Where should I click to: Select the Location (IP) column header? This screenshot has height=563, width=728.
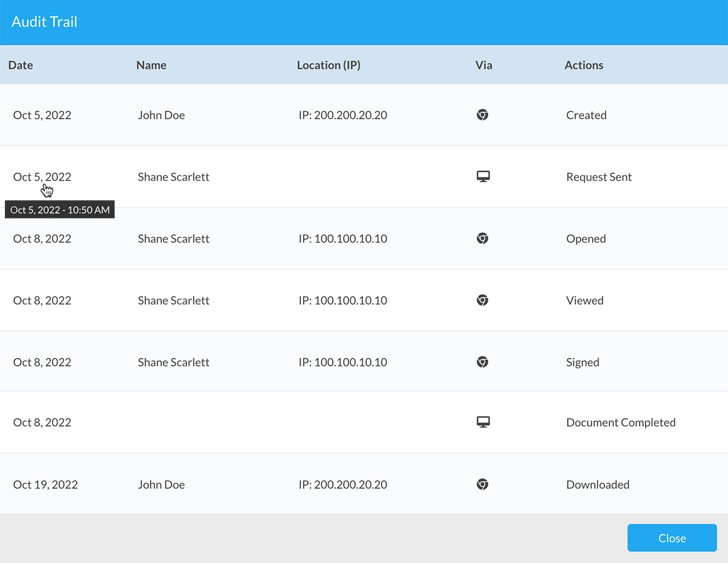click(328, 65)
